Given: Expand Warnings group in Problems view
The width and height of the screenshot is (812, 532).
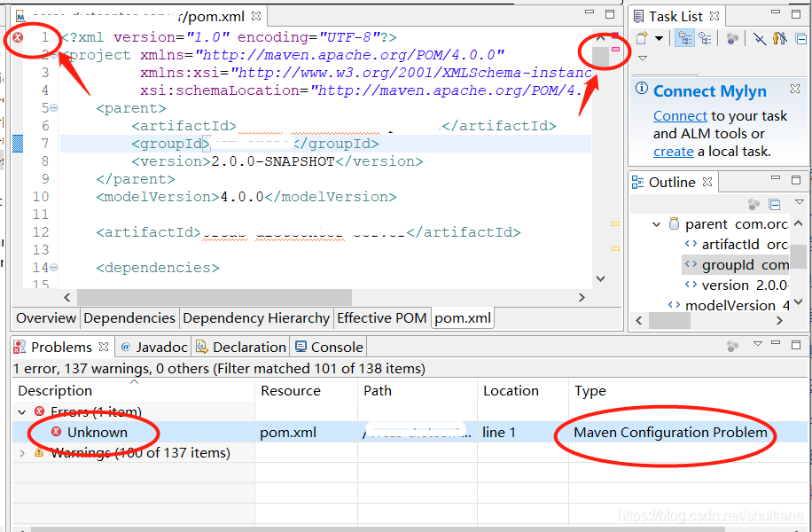Looking at the screenshot, I should [x=22, y=451].
